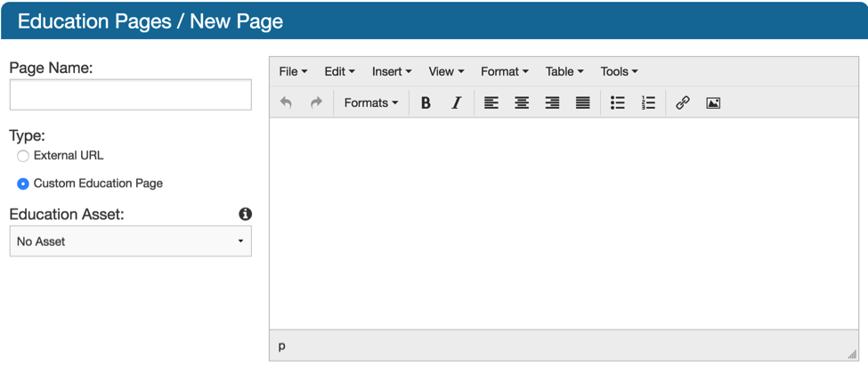Image resolution: width=868 pixels, height=368 pixels.
Task: Align text to the right
Action: pos(552,102)
